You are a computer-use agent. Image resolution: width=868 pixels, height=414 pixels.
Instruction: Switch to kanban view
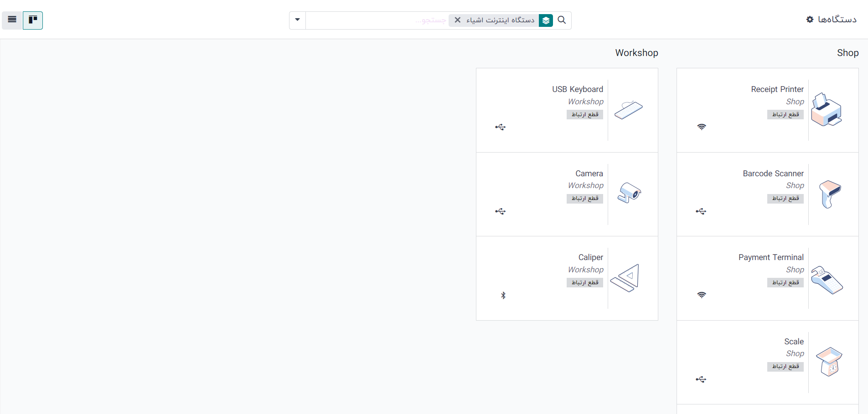[x=33, y=20]
